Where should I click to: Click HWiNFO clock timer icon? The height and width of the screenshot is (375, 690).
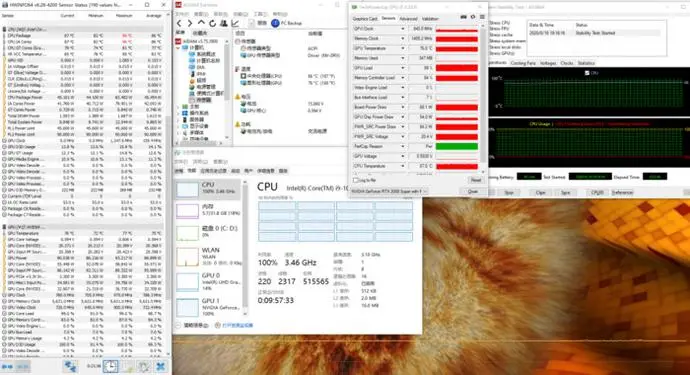point(110,366)
